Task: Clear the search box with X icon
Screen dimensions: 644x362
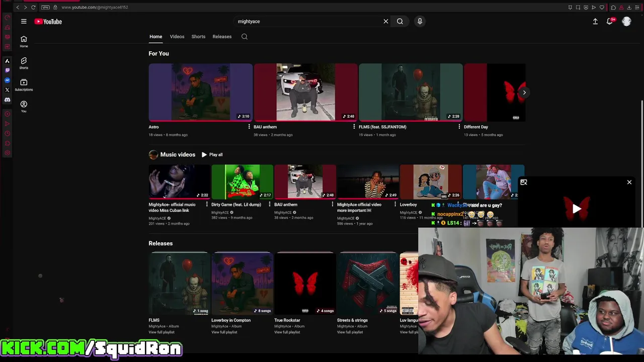Action: coord(386,21)
